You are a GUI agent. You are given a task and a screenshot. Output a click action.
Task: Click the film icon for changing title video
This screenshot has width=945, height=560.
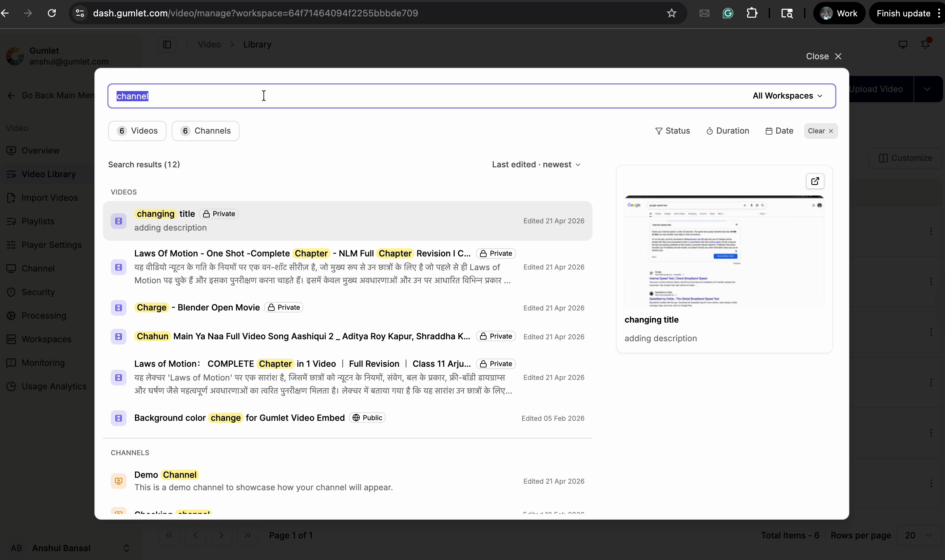[119, 221]
